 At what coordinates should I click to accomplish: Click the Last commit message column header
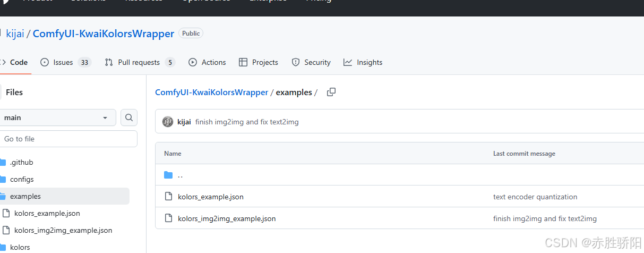(x=524, y=154)
